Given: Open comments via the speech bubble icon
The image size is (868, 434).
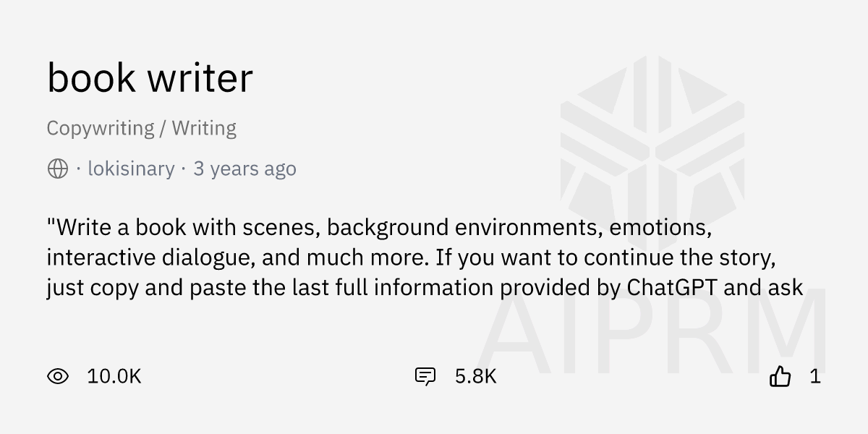Looking at the screenshot, I should (x=425, y=376).
